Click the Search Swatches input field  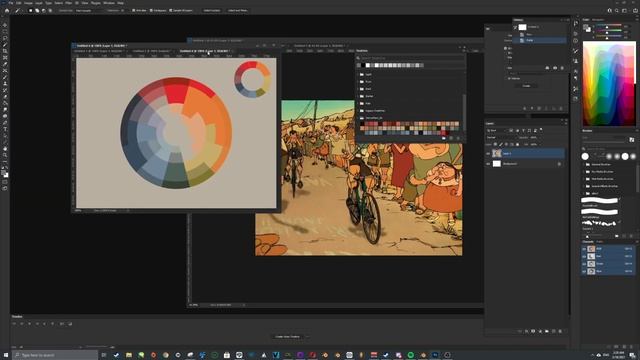point(410,58)
